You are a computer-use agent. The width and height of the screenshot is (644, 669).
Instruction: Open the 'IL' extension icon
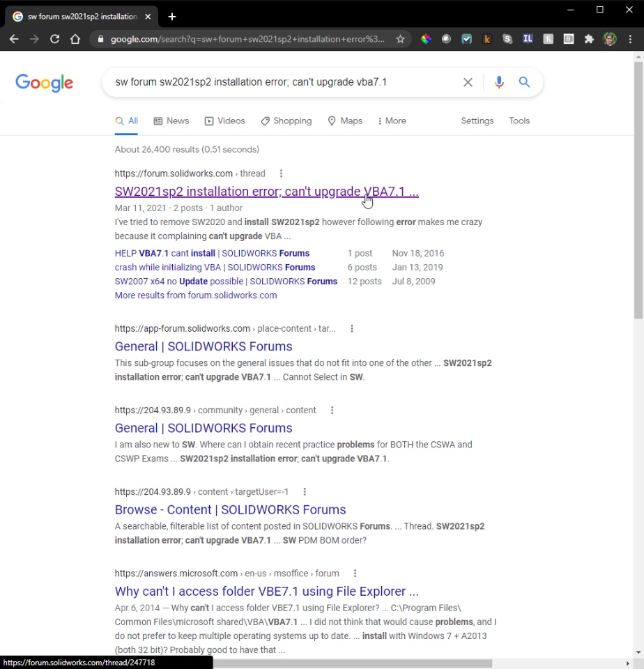(528, 39)
